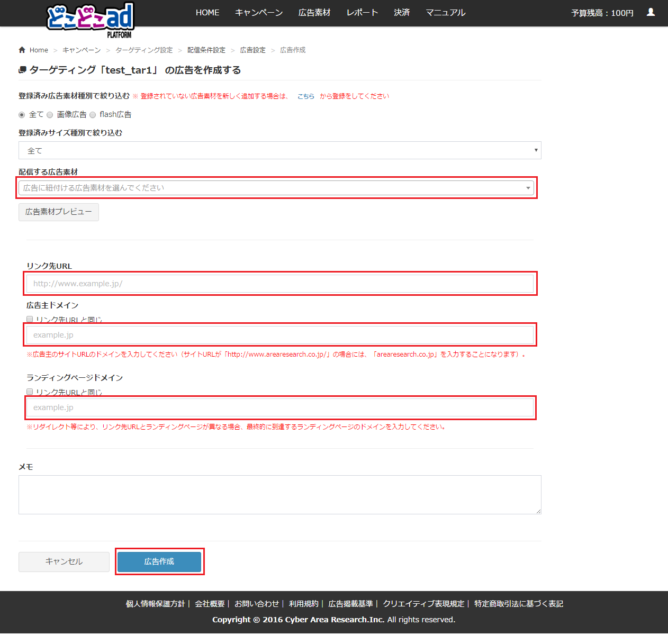Open the マニュアル menu item
Viewport: 668px width, 644px height.
446,12
